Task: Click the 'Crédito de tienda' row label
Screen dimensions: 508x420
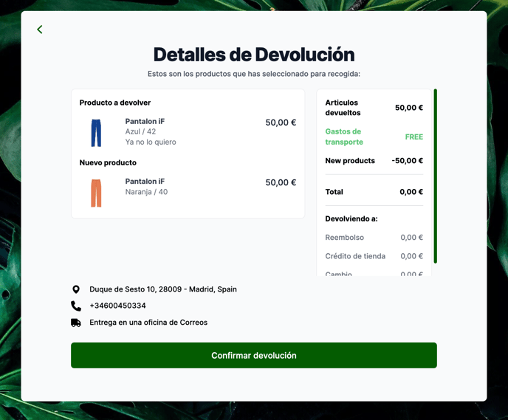Action: click(x=355, y=256)
